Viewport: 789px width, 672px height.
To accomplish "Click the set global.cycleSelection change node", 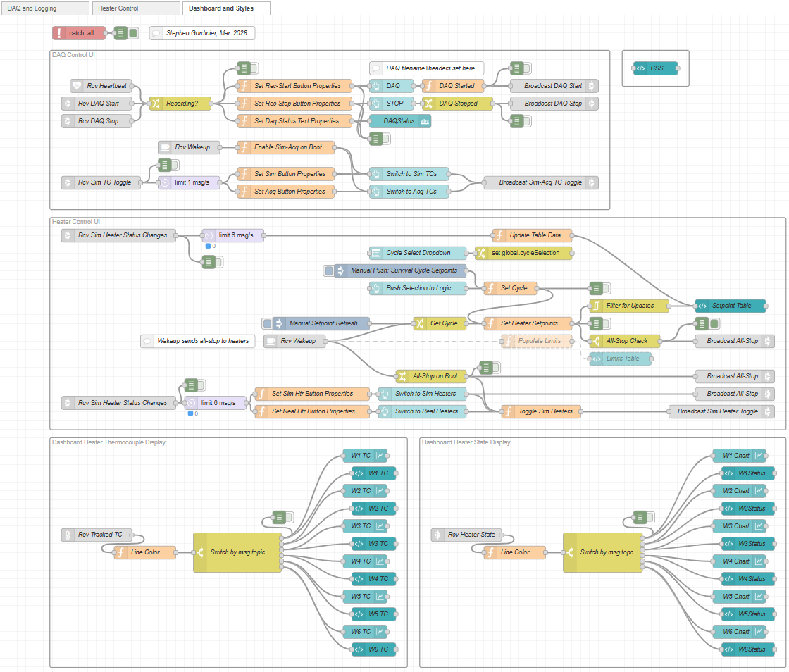I will (x=524, y=253).
